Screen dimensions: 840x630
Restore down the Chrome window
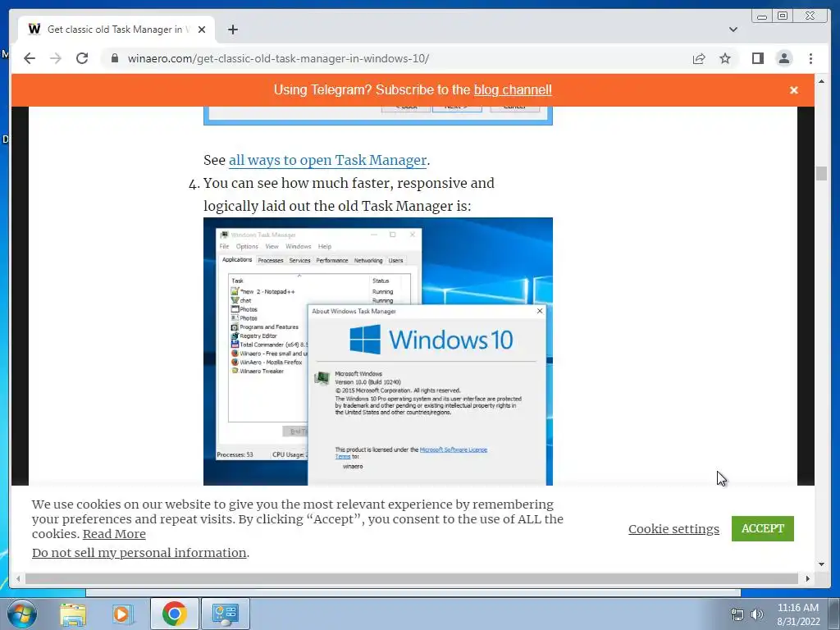coord(783,16)
